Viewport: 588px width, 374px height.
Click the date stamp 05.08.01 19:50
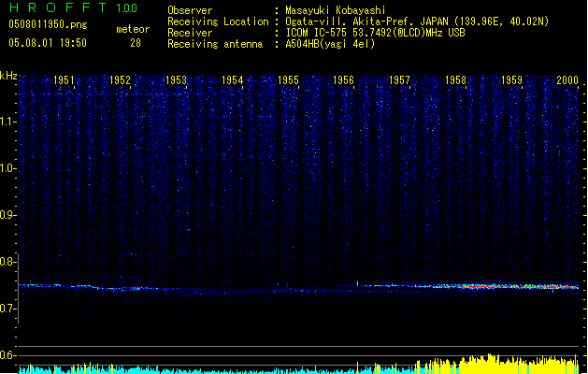click(48, 43)
